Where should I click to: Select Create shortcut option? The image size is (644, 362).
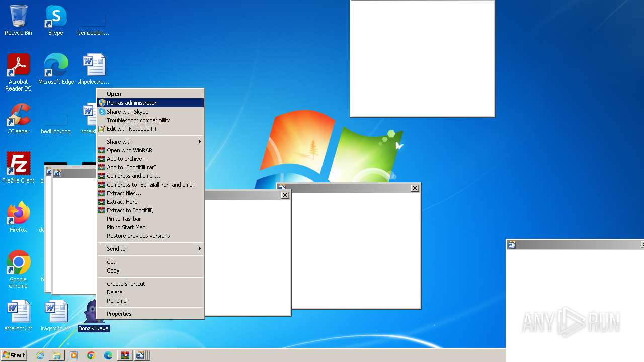click(x=150, y=284)
